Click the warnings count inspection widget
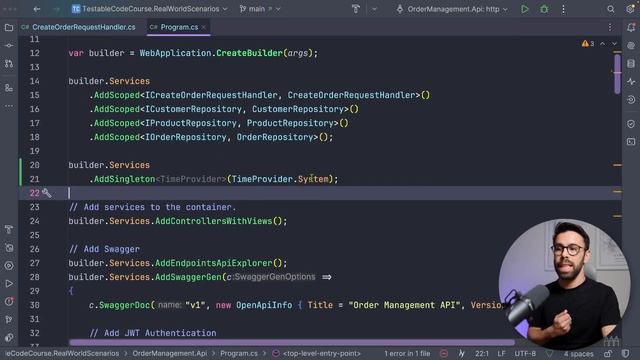This screenshot has width=640, height=360. click(x=588, y=44)
